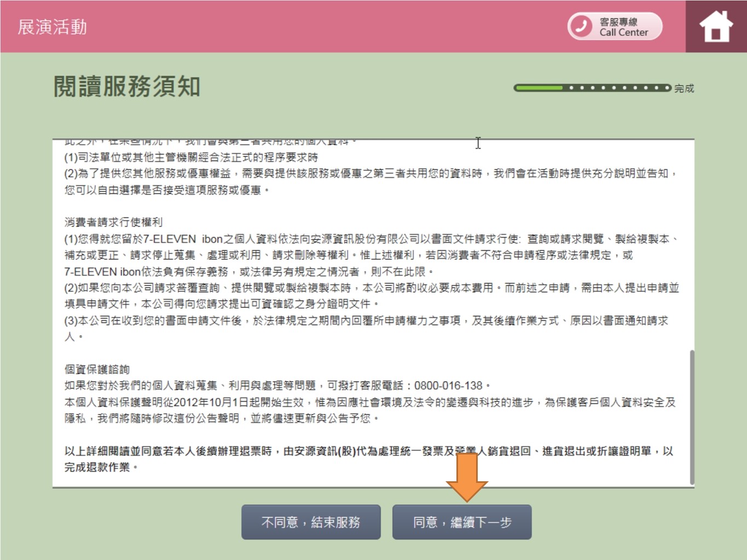Click the phone icon for Call Center

point(582,26)
